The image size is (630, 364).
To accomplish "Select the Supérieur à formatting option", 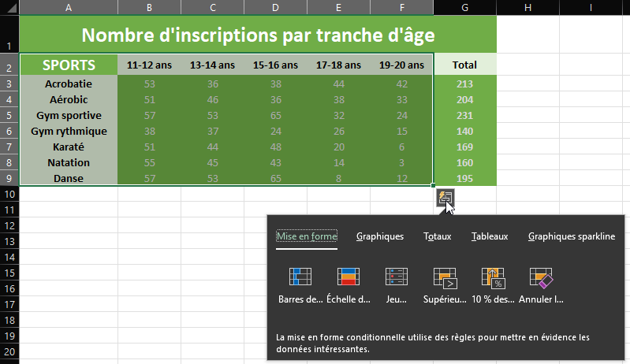I will (445, 284).
